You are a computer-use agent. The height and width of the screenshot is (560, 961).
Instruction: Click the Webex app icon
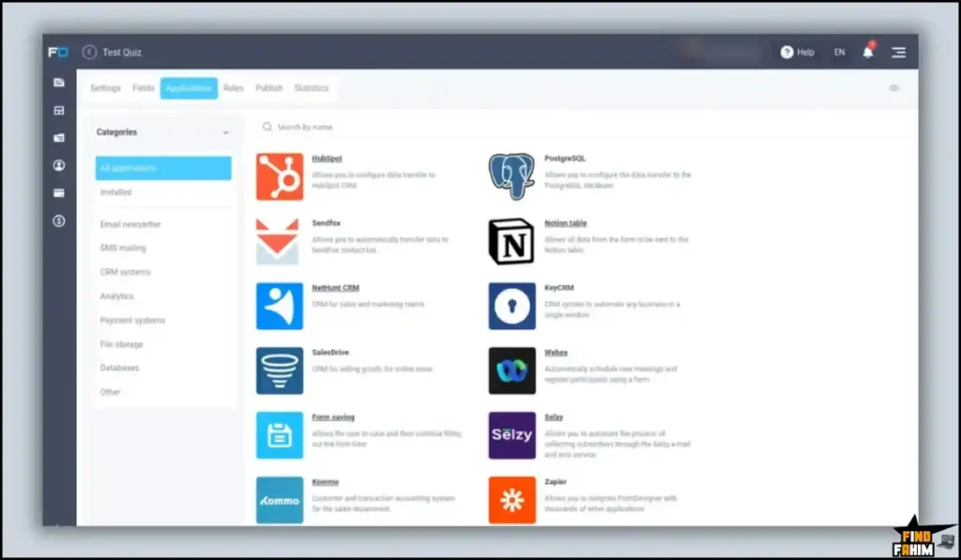coord(511,371)
